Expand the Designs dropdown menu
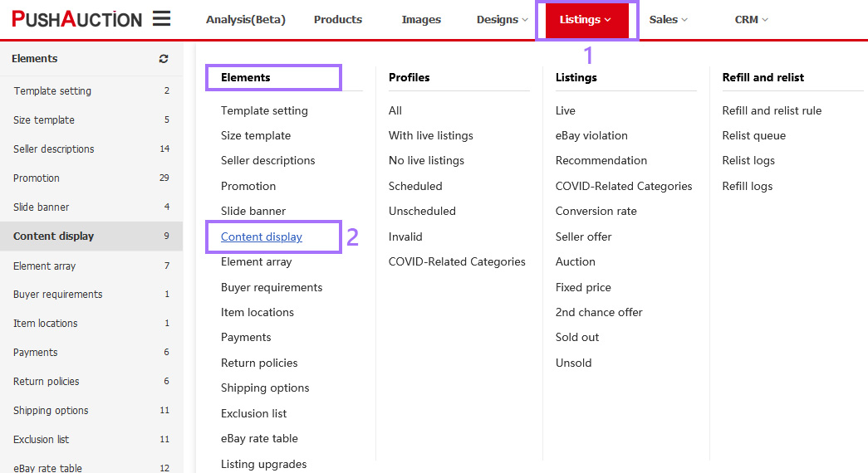Screen dimensions: 868x473 [503, 20]
